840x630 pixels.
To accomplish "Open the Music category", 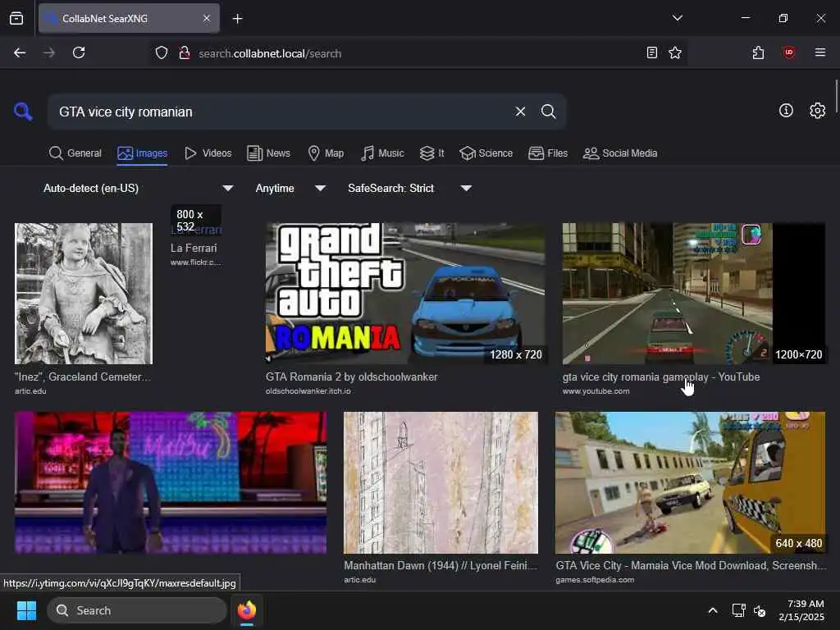I will click(x=382, y=153).
